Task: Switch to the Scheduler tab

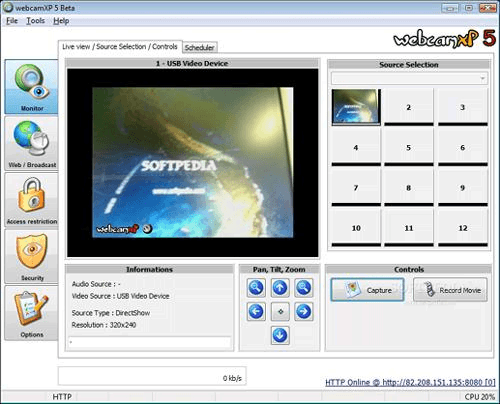Action: click(200, 48)
